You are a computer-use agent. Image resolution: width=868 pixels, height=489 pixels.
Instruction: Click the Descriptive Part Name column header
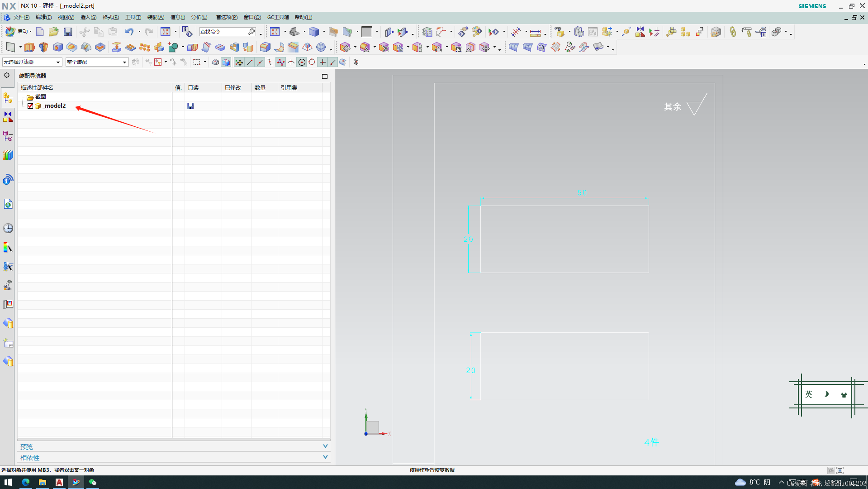95,87
